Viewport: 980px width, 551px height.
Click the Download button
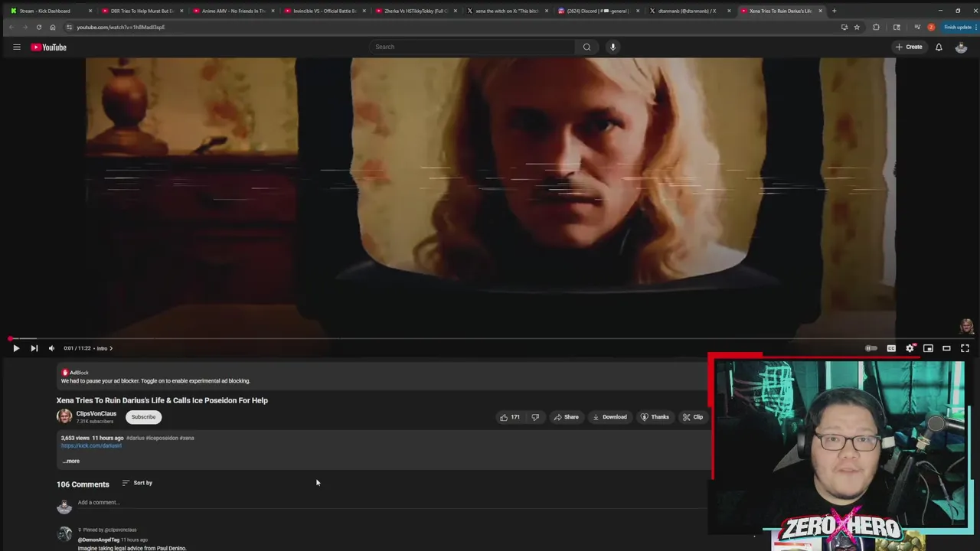pos(609,417)
